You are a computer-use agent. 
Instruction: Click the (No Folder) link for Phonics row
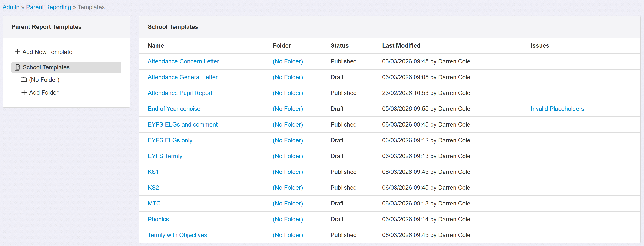288,219
